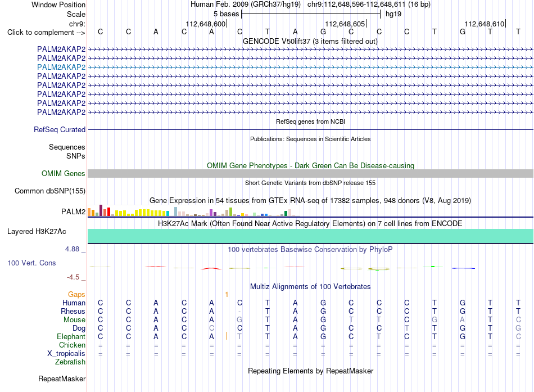This screenshot has height=392, width=534.
Task: Click 'Repeating Elements by RepeatMasker' title
Action: coord(310,371)
